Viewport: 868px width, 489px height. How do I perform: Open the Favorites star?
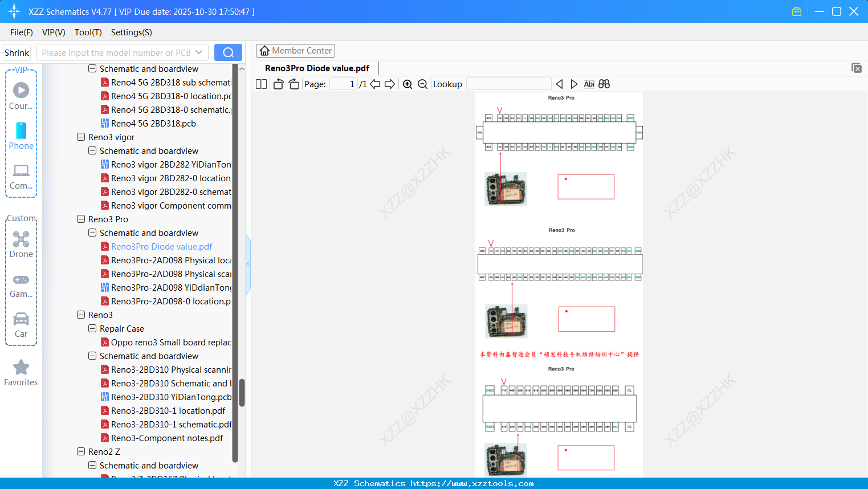click(x=21, y=373)
